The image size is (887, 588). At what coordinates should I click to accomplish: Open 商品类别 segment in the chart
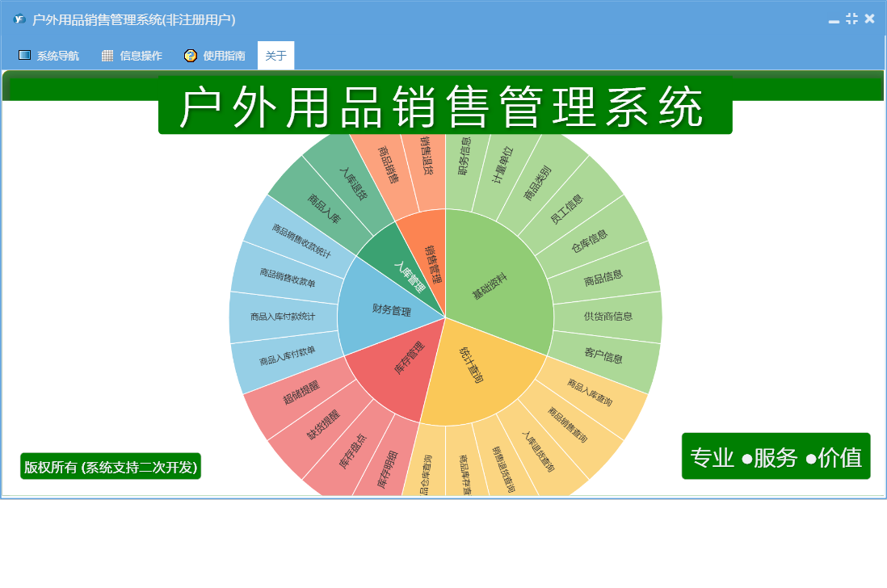537,184
